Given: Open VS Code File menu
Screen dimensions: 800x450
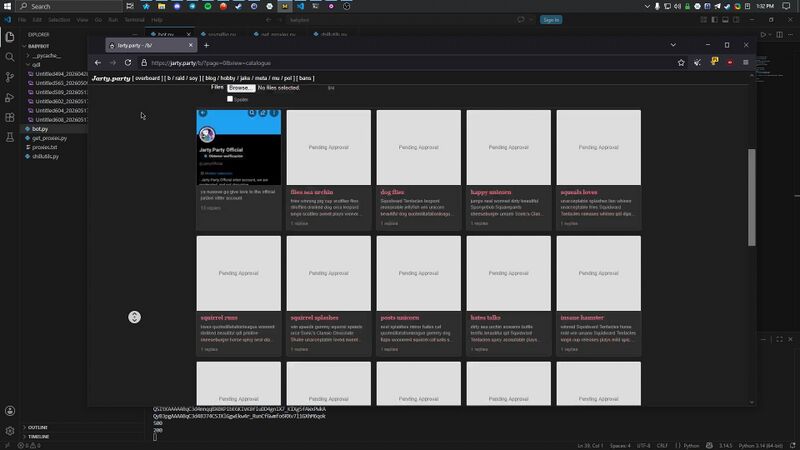Looking at the screenshot, I should [x=22, y=20].
